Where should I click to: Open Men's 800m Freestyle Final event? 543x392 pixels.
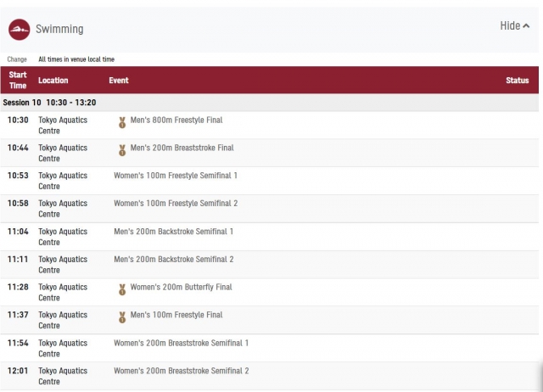coord(176,120)
